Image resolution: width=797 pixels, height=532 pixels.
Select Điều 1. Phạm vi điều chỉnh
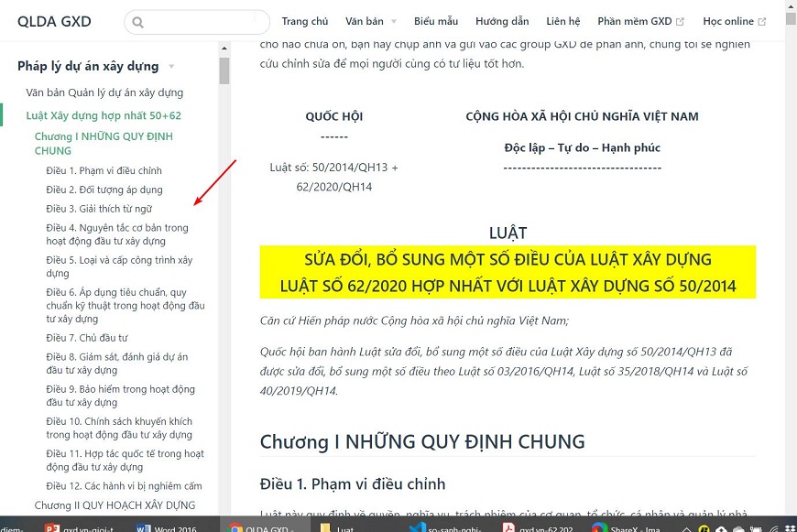click(x=103, y=169)
